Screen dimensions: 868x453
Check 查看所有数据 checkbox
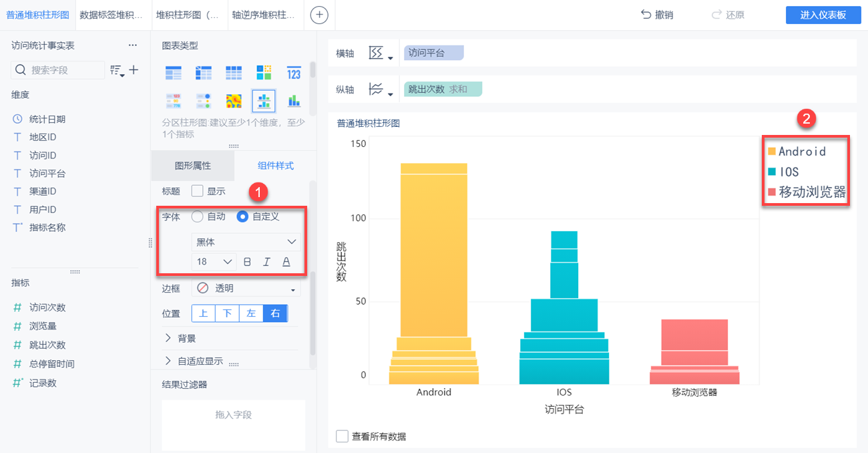click(x=342, y=436)
